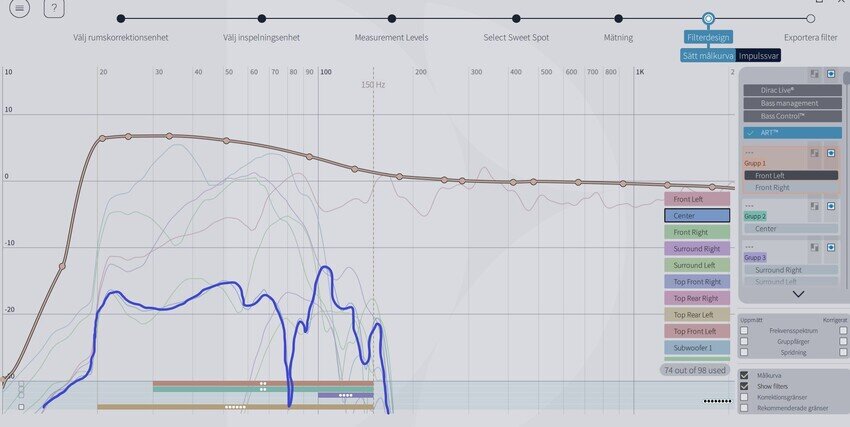
Task: Click the Grupp 3 visibility eye icon
Action: pyautogui.click(x=830, y=248)
